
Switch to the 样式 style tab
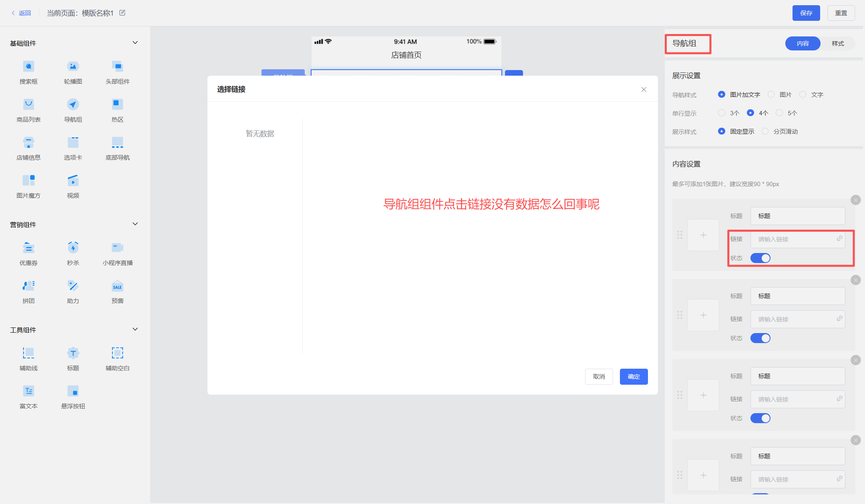pyautogui.click(x=837, y=43)
